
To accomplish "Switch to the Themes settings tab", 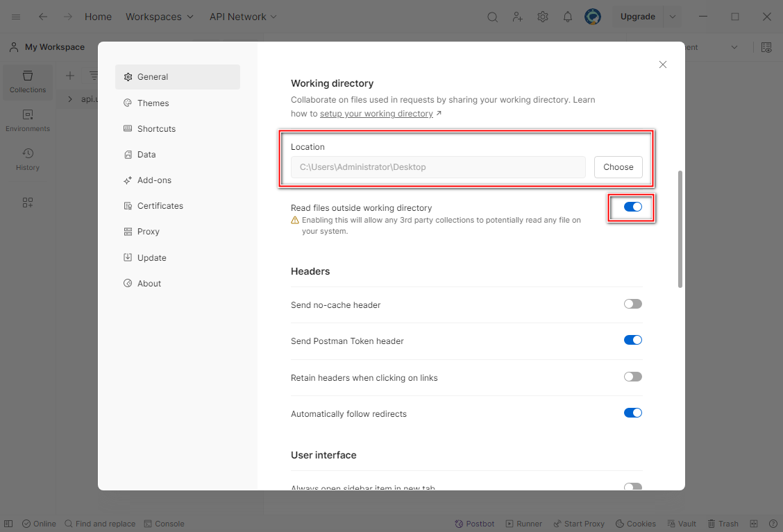I will (153, 103).
